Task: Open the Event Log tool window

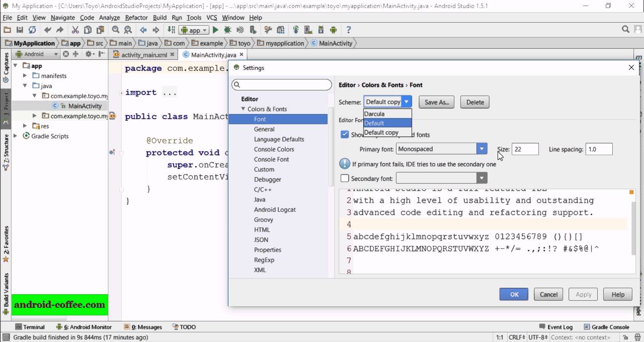Action: (555, 327)
